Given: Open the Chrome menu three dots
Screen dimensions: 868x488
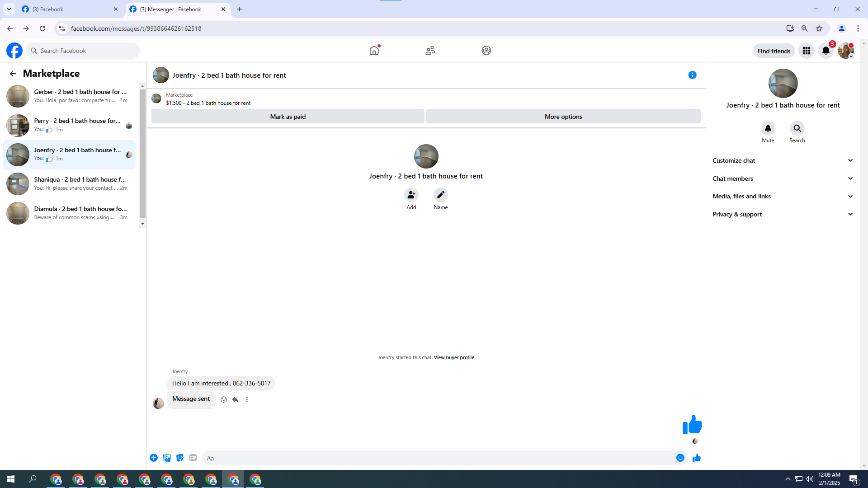Looking at the screenshot, I should tap(858, 28).
